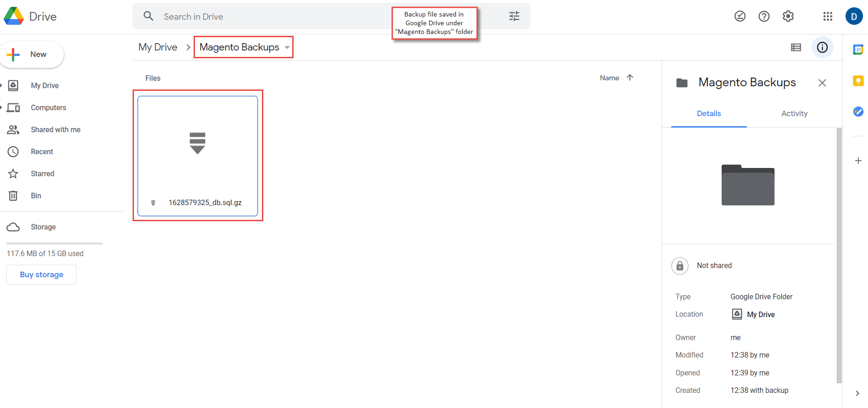
Task: Open the Help question mark icon
Action: coord(764,17)
